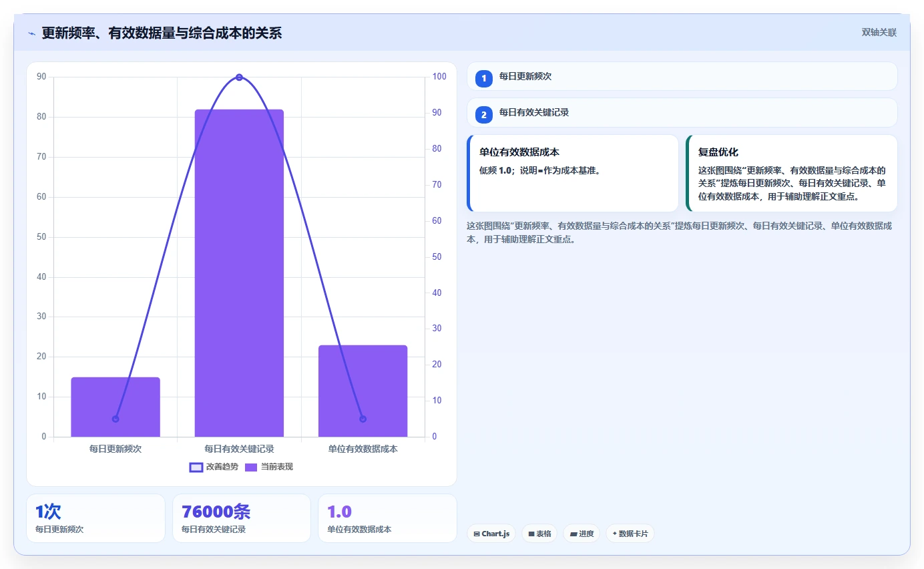
Task: Click the line point above 每日更新频次
Action: (115, 419)
